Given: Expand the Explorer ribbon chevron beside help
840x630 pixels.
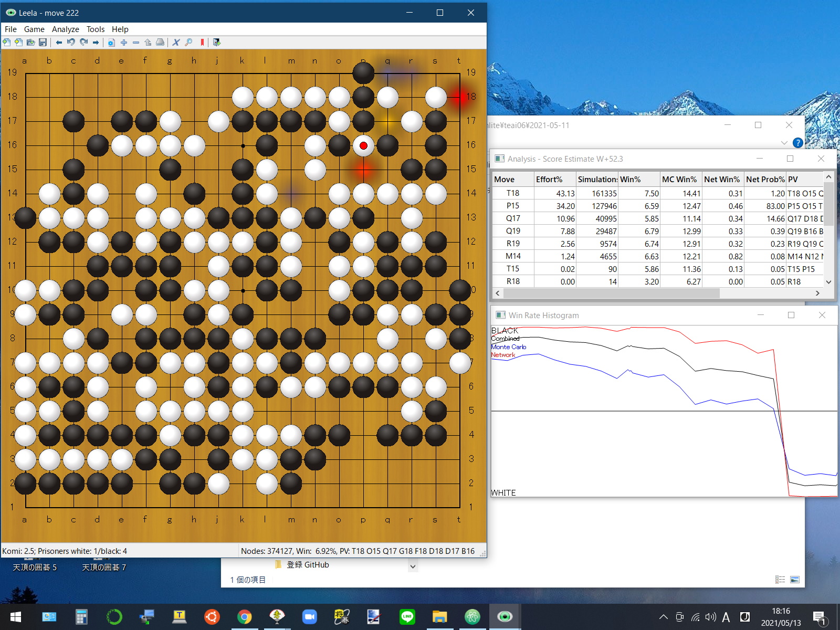Looking at the screenshot, I should click(784, 143).
